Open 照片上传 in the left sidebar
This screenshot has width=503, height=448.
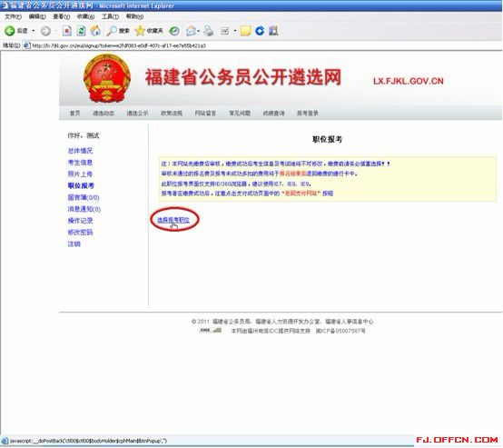pyautogui.click(x=80, y=174)
